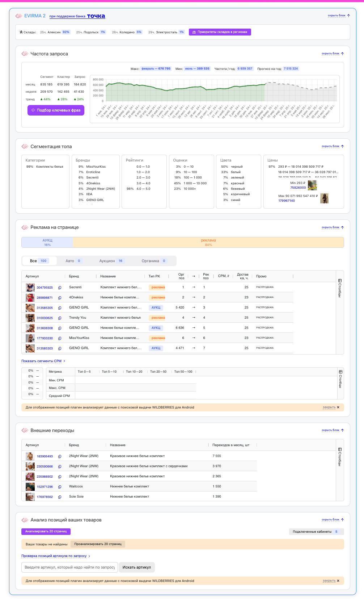Viewport: 364px width, 599px height.
Task: Click the EVIRMA 2 logo icon
Action: click(x=18, y=16)
